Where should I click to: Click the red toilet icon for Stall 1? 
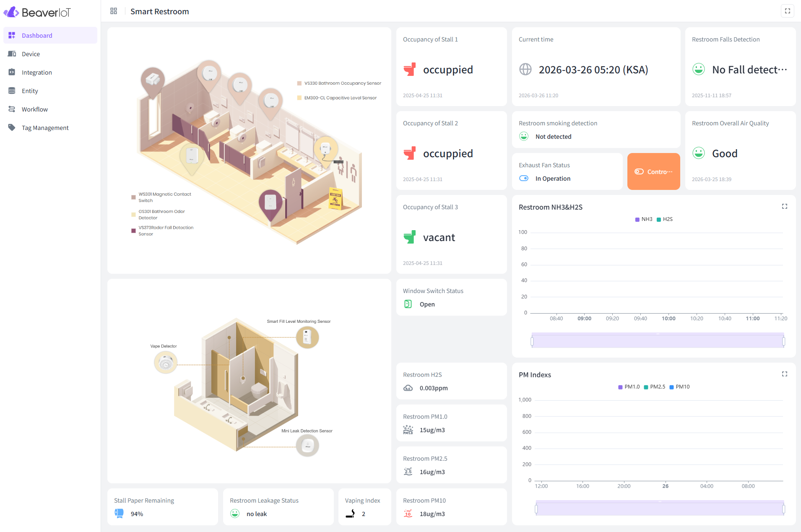(409, 70)
